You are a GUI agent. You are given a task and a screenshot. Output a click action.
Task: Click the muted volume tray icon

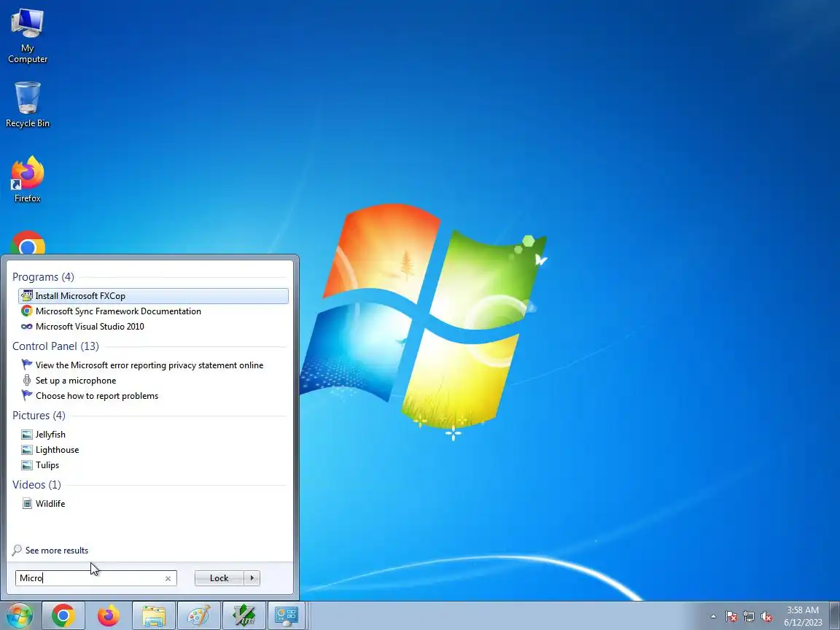[x=766, y=617]
